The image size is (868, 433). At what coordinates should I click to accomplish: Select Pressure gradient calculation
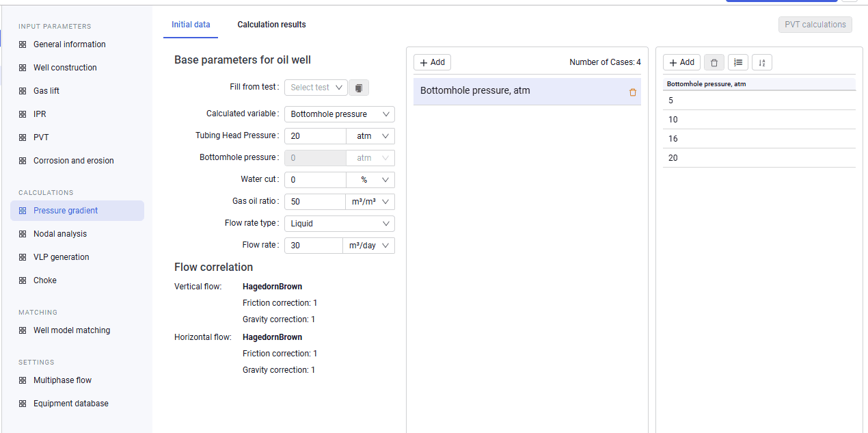tap(77, 211)
